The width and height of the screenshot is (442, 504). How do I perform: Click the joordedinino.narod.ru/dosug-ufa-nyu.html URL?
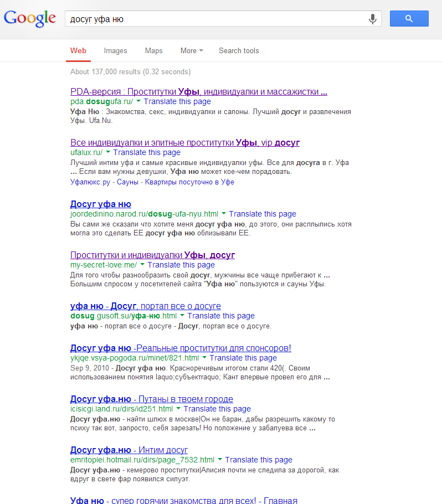click(145, 214)
